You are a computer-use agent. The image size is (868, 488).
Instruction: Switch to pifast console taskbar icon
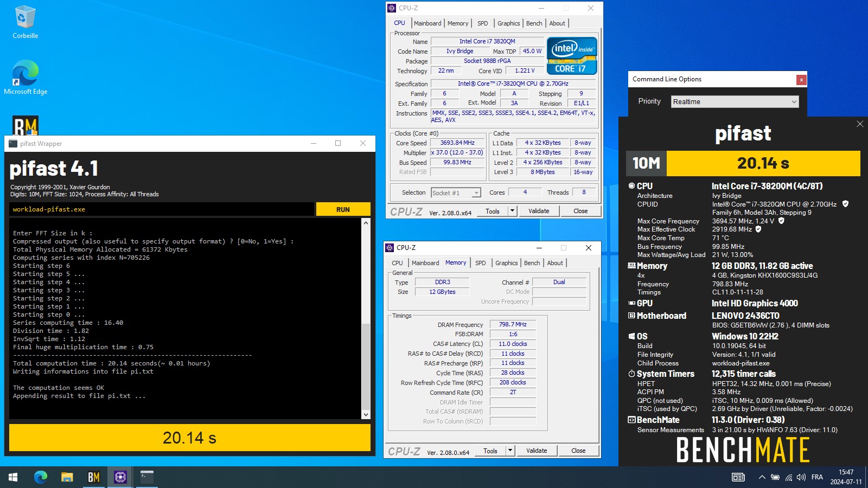pyautogui.click(x=147, y=477)
